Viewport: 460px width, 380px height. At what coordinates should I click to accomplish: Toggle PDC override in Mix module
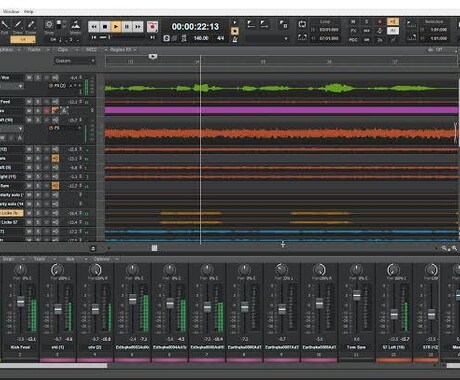coord(353,40)
